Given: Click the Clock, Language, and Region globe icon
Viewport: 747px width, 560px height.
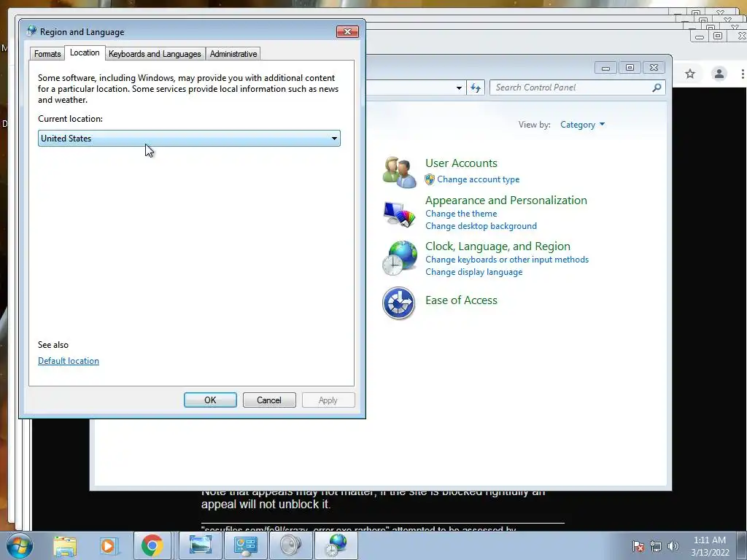Looking at the screenshot, I should (x=399, y=257).
